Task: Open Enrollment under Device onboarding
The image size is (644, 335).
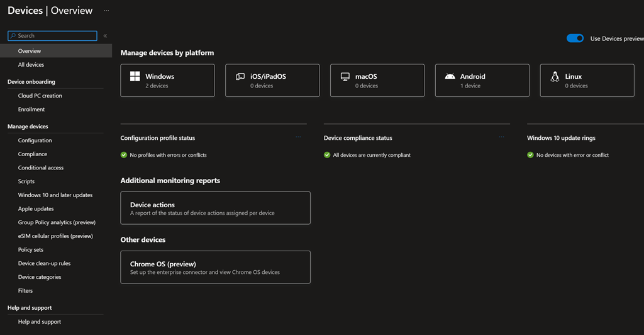Action: click(x=31, y=110)
